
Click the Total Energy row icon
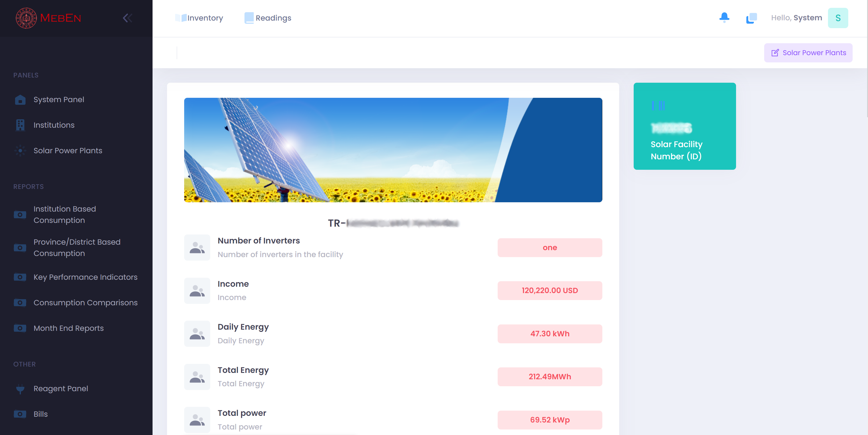197,377
